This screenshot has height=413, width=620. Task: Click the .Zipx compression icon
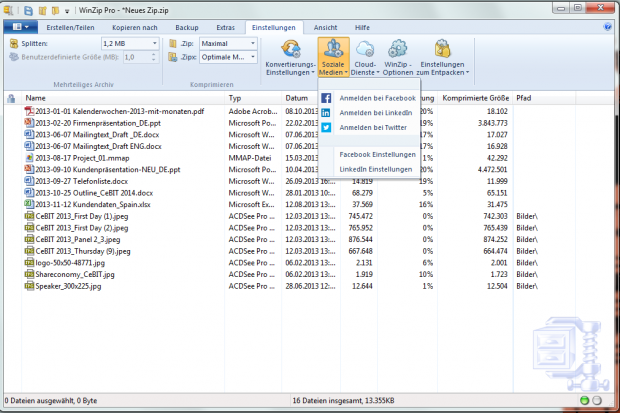coord(173,57)
